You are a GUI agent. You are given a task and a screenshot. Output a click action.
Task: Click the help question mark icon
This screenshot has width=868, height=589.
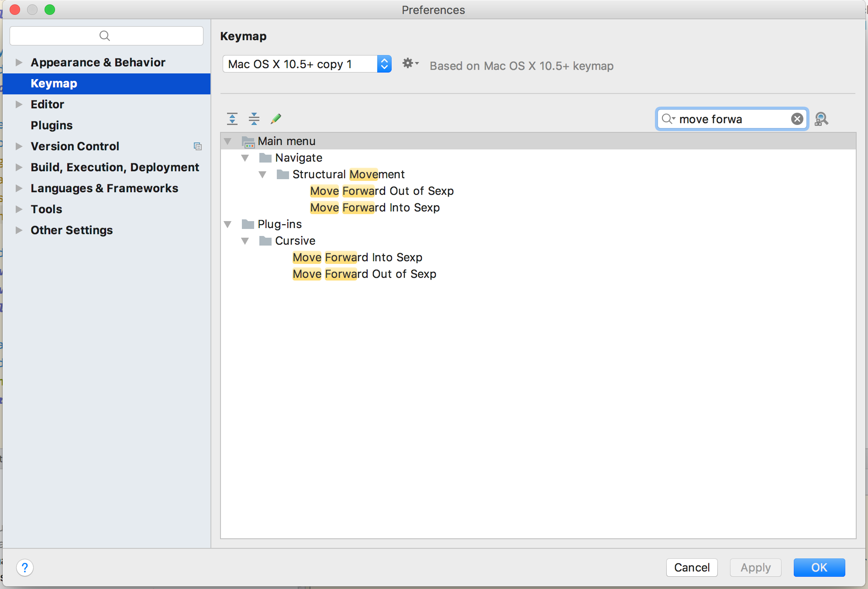(25, 568)
